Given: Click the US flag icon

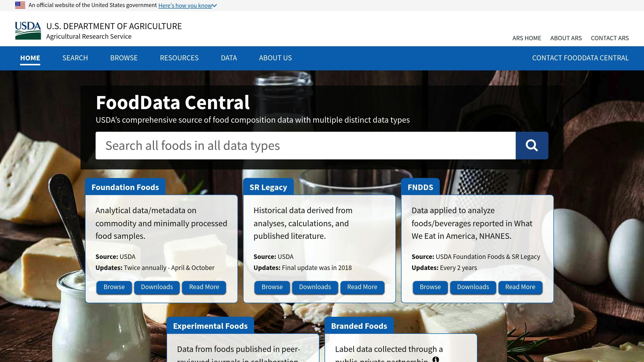Looking at the screenshot, I should (x=20, y=5).
